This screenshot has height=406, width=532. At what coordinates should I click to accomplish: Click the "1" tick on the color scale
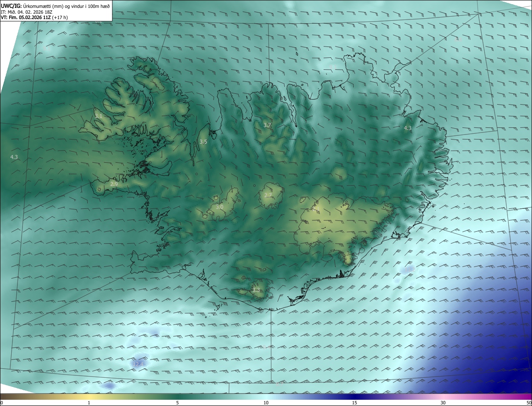coord(89,403)
